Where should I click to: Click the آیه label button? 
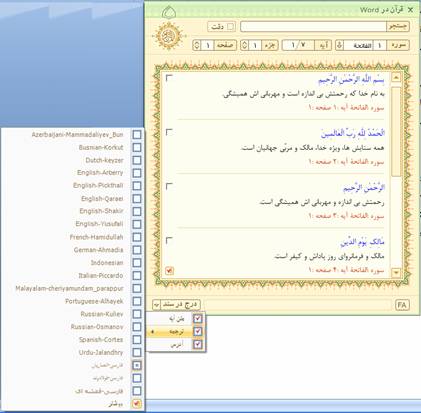point(323,45)
